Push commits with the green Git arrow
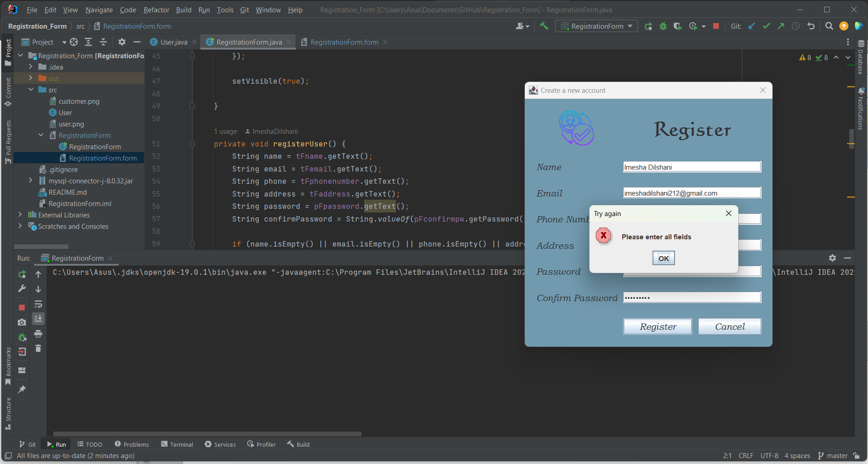868x464 pixels. tap(781, 26)
